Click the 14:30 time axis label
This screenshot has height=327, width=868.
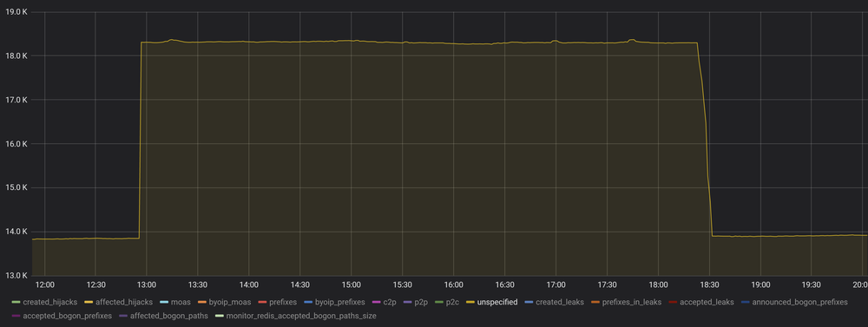(x=300, y=285)
